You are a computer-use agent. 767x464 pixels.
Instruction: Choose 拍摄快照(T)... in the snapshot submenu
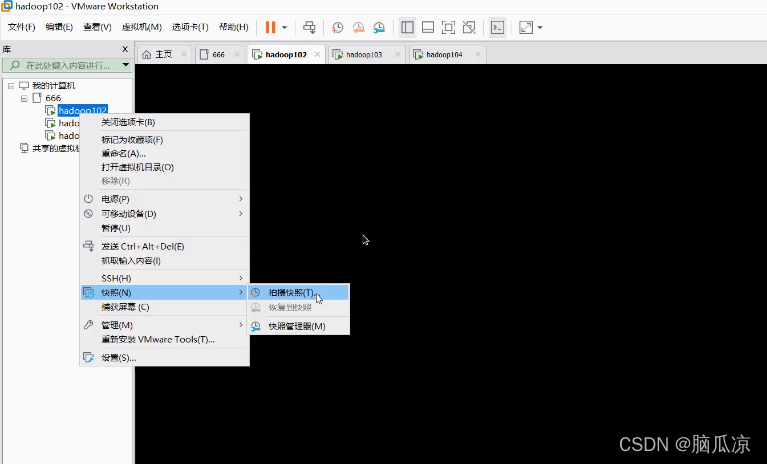(x=299, y=292)
